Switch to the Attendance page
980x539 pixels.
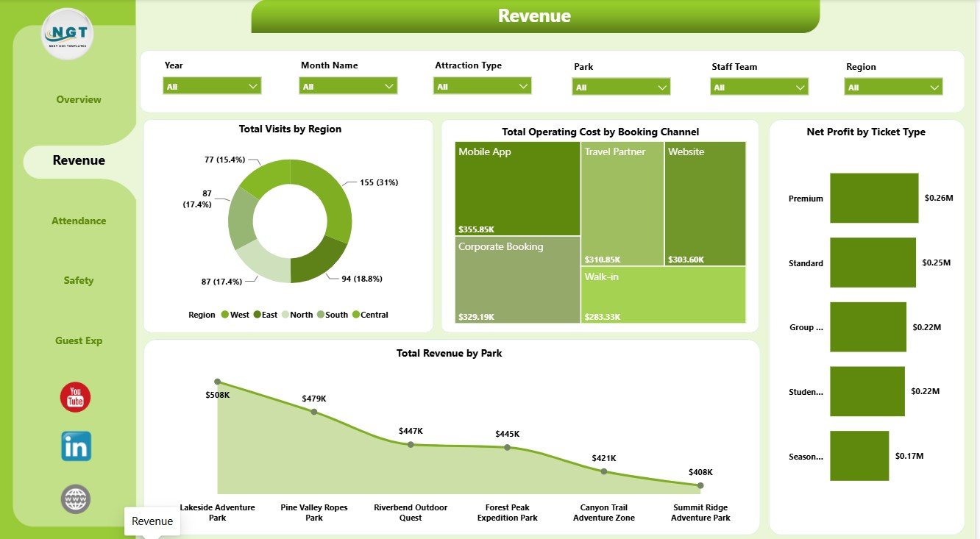pyautogui.click(x=79, y=221)
